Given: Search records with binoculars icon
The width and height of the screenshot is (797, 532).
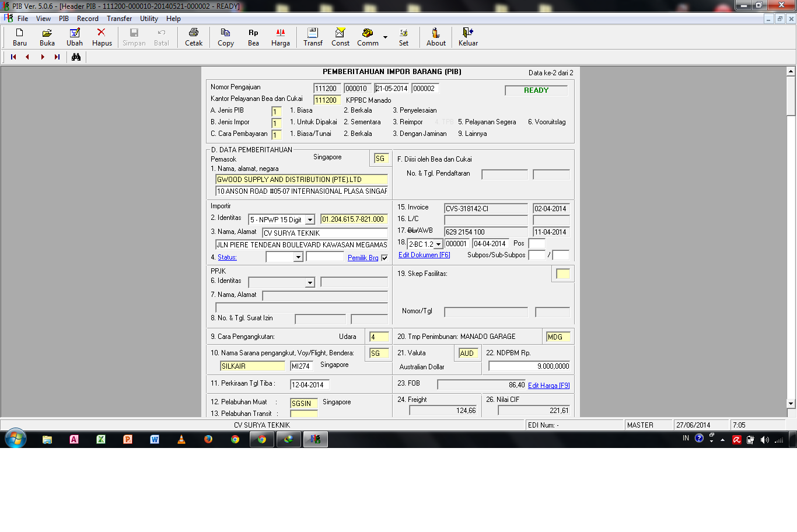Looking at the screenshot, I should coord(76,57).
